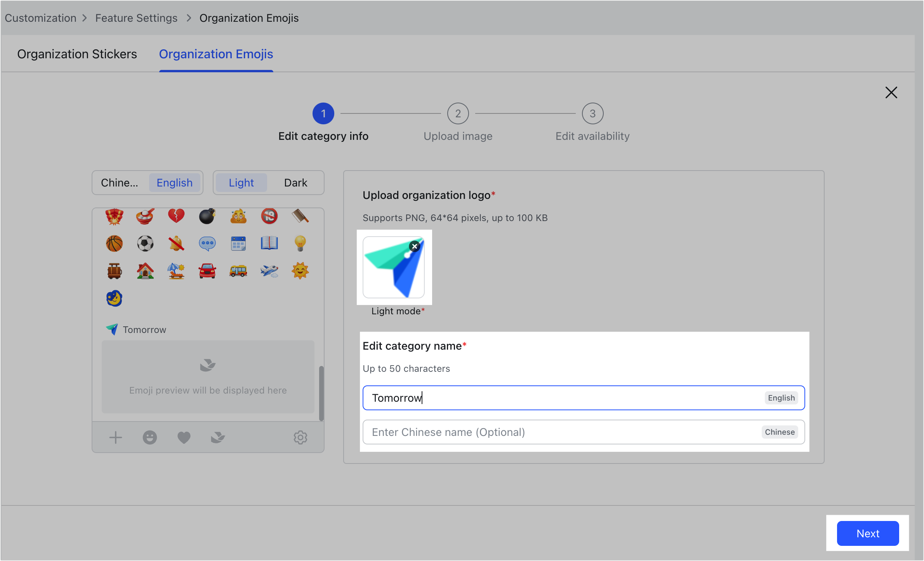Click the light bulb emoji
This screenshot has width=924, height=561.
[300, 244]
